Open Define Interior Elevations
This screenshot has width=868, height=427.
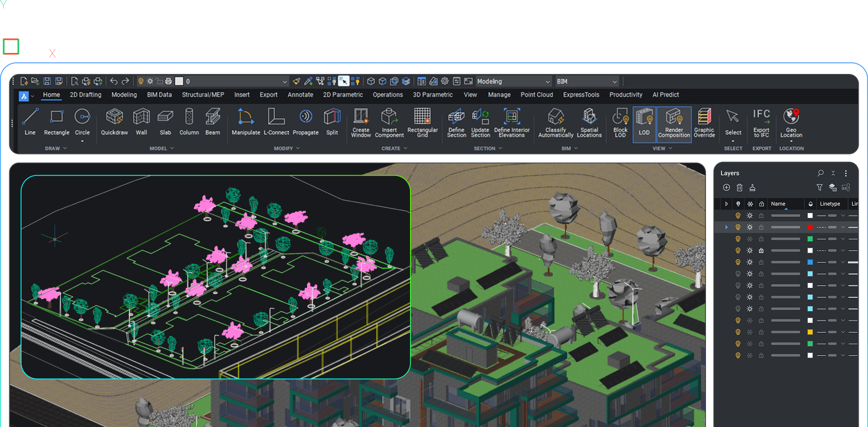point(512,122)
